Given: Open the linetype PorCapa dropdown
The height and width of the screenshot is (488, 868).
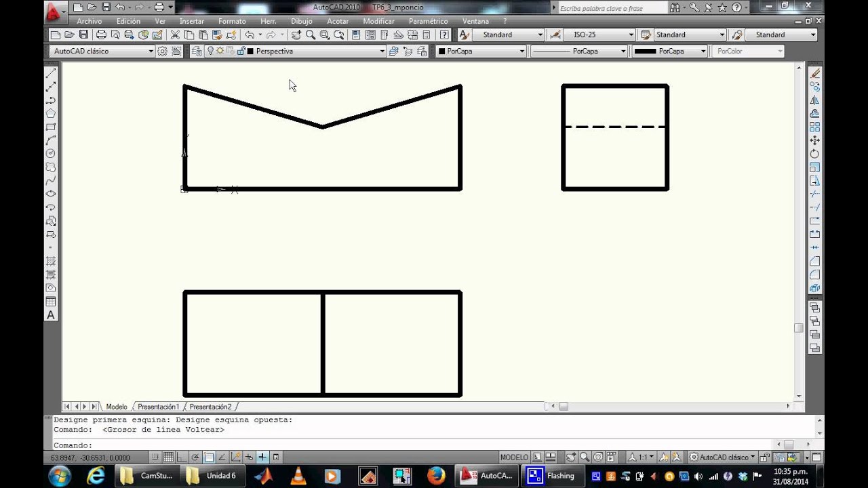Looking at the screenshot, I should [578, 51].
